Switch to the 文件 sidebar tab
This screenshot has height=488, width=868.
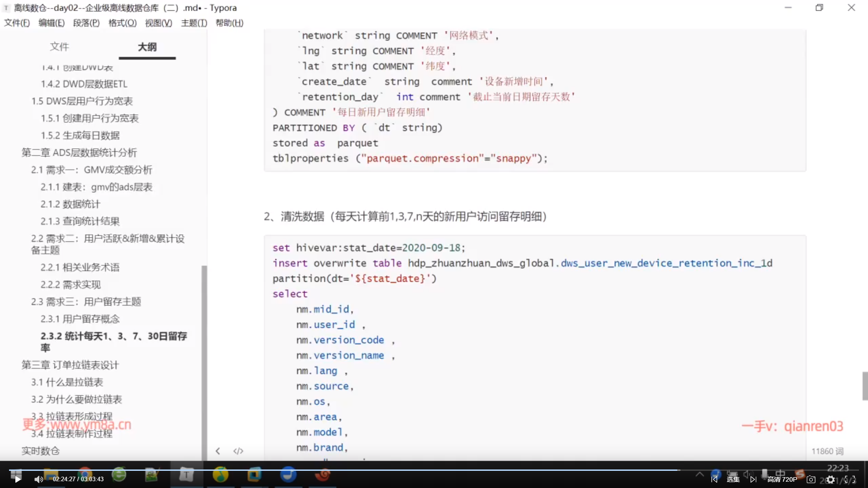(59, 47)
